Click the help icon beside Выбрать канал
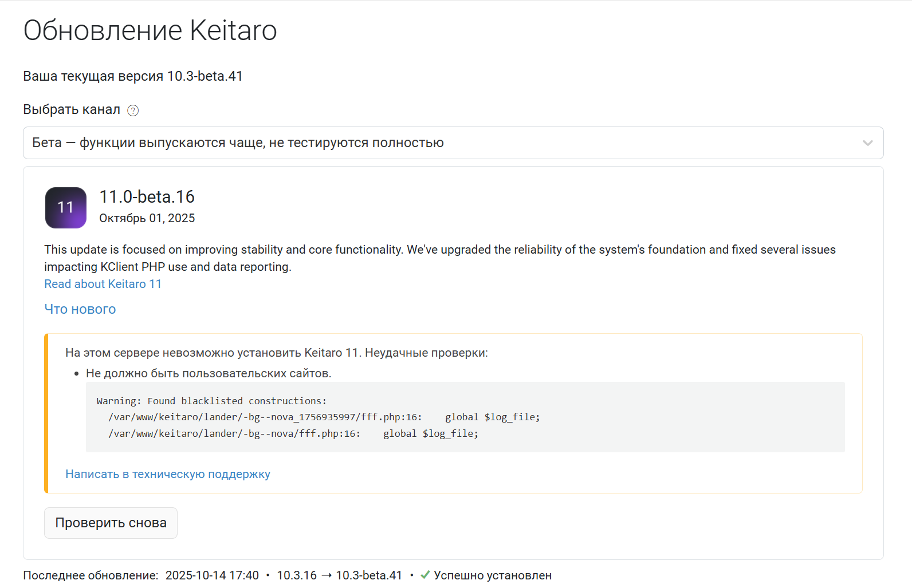This screenshot has width=912, height=588. coord(133,111)
